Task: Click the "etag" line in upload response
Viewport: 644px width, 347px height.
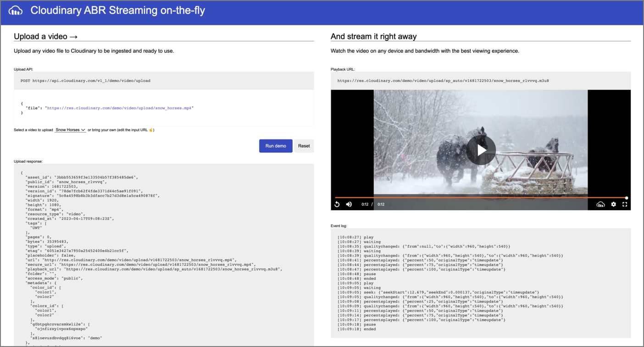Action: [77, 251]
